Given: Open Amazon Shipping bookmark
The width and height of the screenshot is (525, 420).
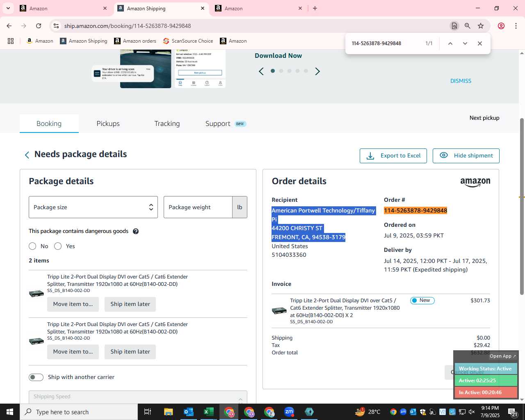Looking at the screenshot, I should coord(83,41).
